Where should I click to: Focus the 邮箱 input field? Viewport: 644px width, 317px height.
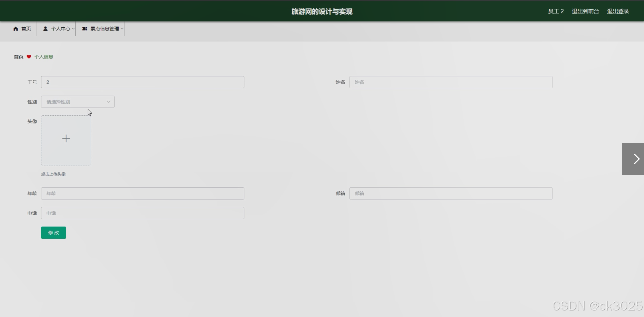tap(451, 193)
